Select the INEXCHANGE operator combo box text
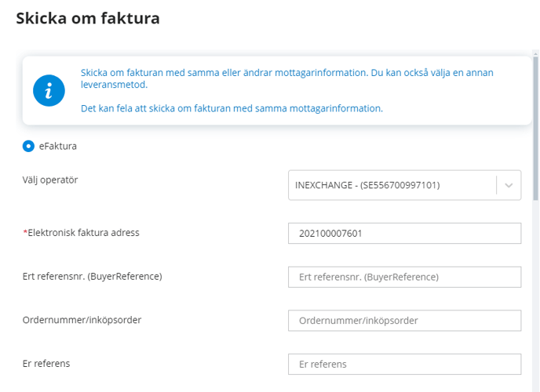This screenshot has height=392, width=540. 367,185
